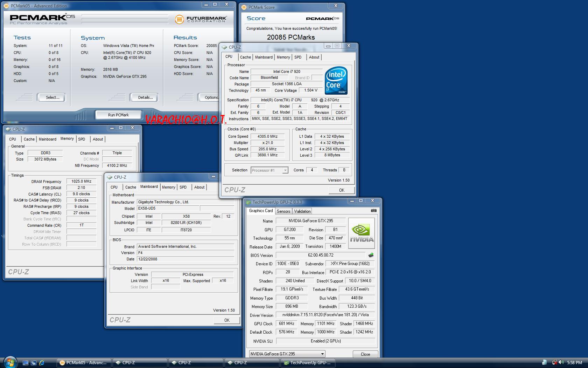Click the Futuremark logo icon

179,19
